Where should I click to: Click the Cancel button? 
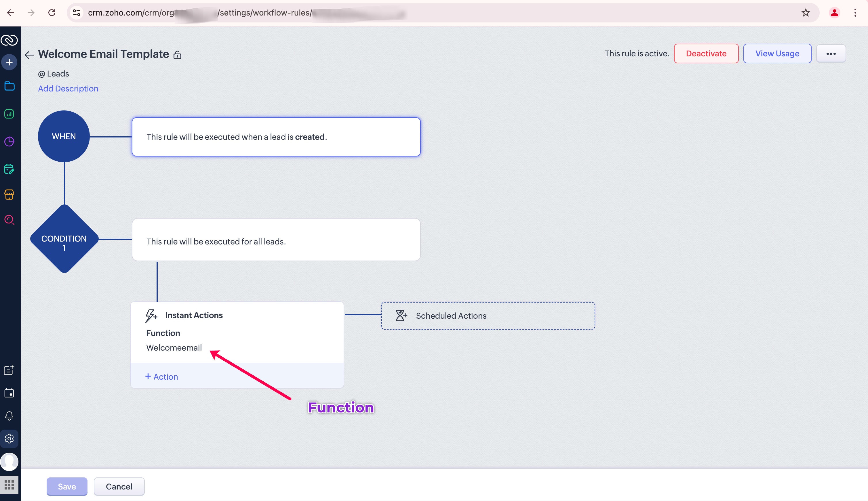point(119,486)
